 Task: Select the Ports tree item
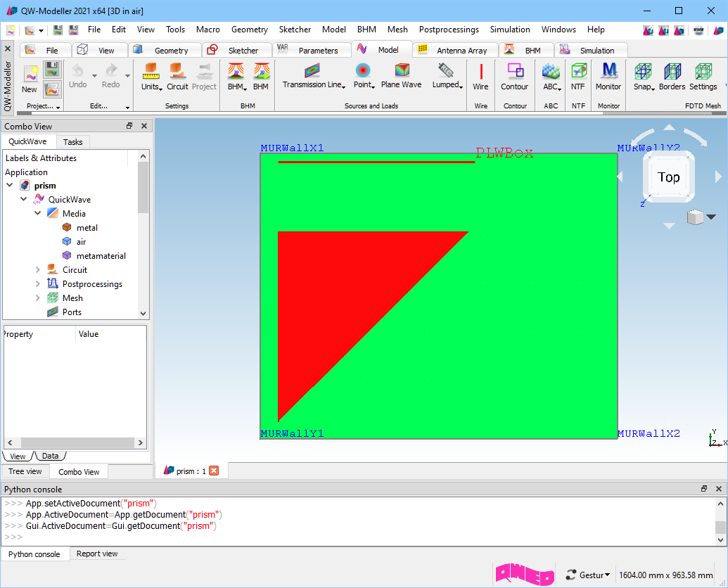[x=72, y=312]
